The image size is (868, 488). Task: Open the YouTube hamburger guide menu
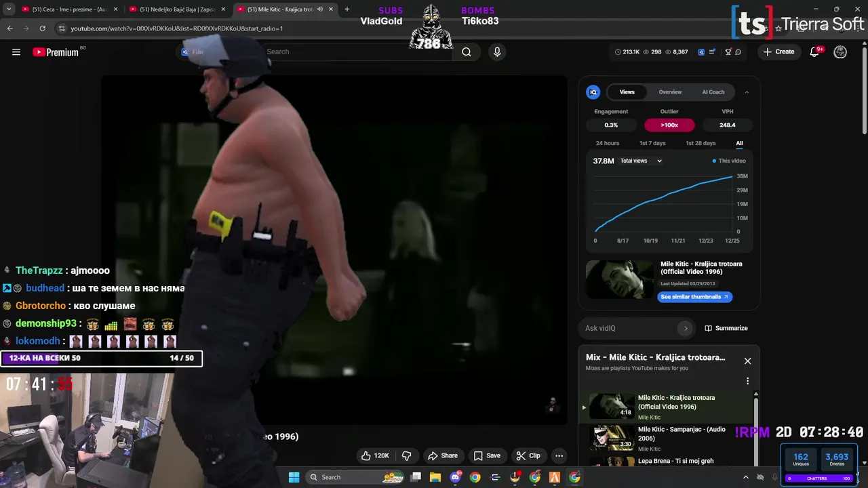tap(16, 52)
